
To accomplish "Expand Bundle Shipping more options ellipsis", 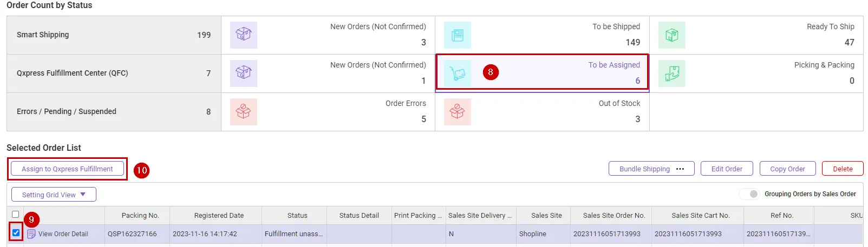I will pos(680,169).
